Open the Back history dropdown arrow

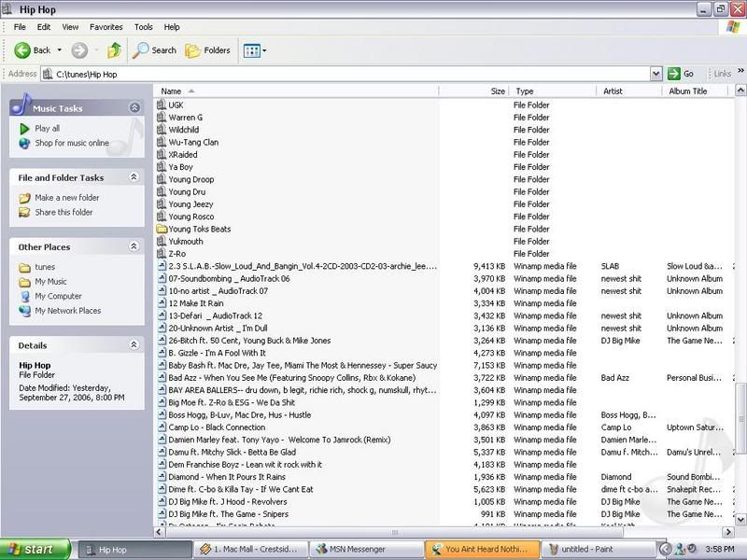60,50
